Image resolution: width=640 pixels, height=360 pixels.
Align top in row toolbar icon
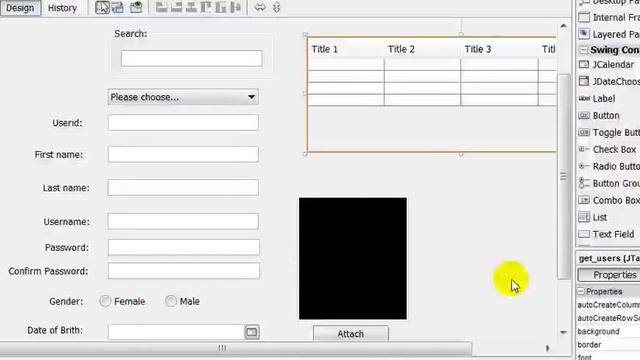[206, 7]
